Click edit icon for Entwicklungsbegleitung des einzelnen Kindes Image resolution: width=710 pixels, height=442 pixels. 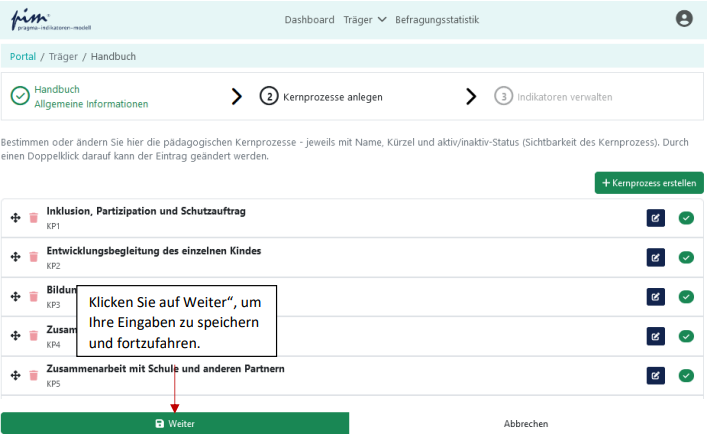(x=656, y=257)
